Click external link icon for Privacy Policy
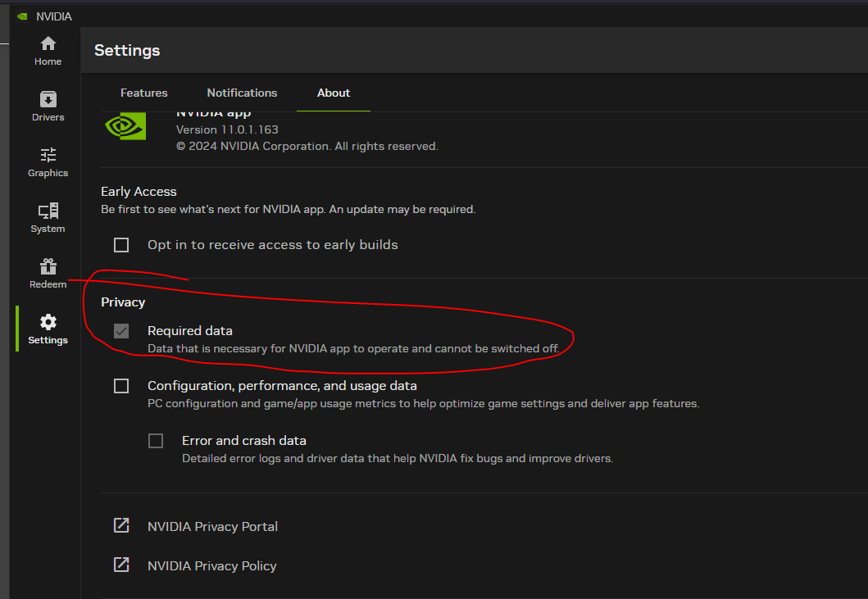The height and width of the screenshot is (599, 868). 121,565
